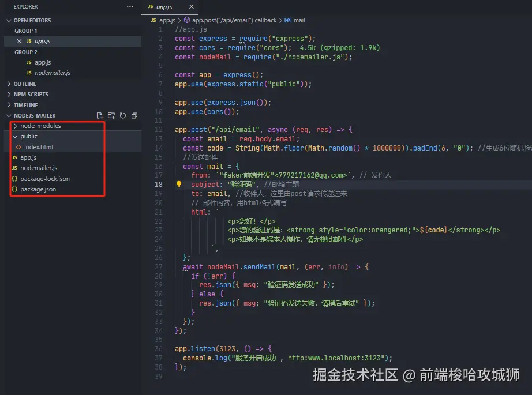532x395 pixels.
Task: Close the app.js editor tab
Action: (192, 7)
